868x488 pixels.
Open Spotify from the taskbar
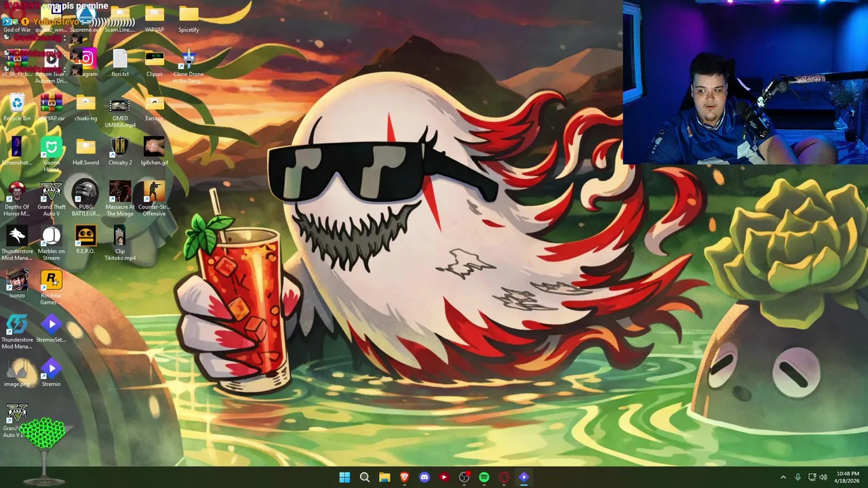point(484,477)
